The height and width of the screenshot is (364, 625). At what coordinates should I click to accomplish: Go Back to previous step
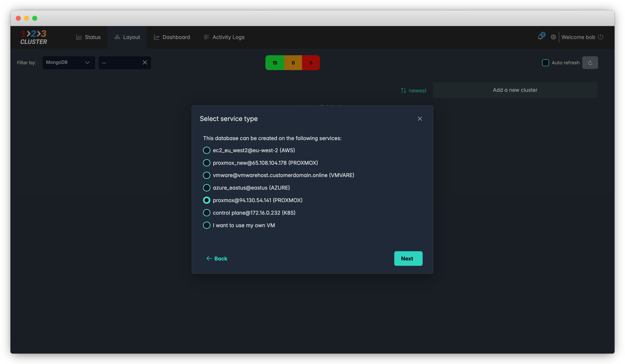pos(217,258)
